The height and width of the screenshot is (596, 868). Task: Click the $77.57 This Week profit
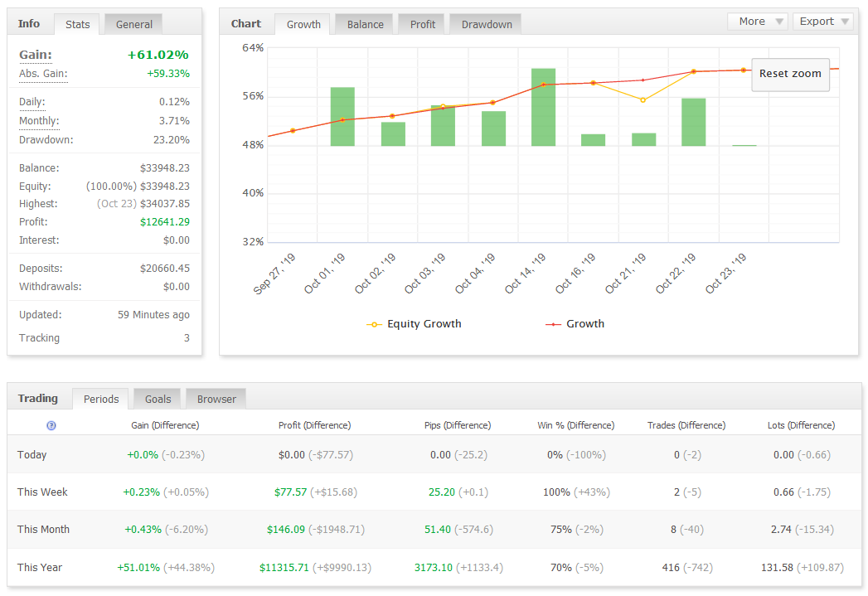291,492
